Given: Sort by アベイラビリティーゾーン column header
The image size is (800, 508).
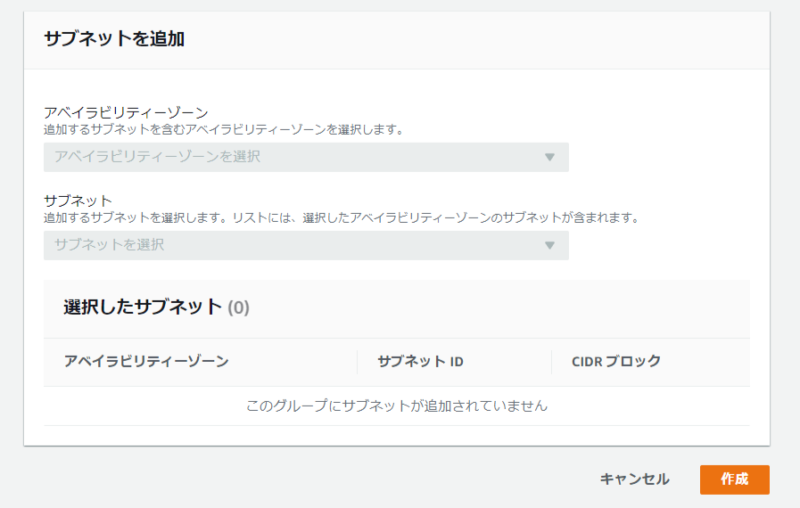Looking at the screenshot, I should [146, 361].
